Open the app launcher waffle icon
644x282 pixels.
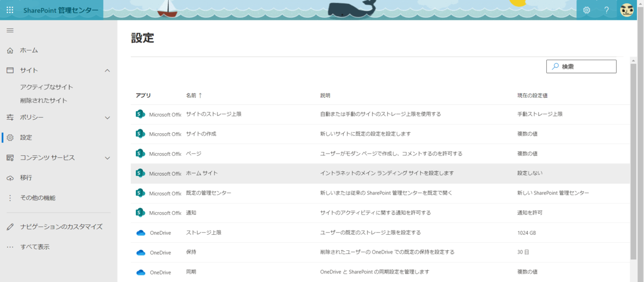[10, 10]
